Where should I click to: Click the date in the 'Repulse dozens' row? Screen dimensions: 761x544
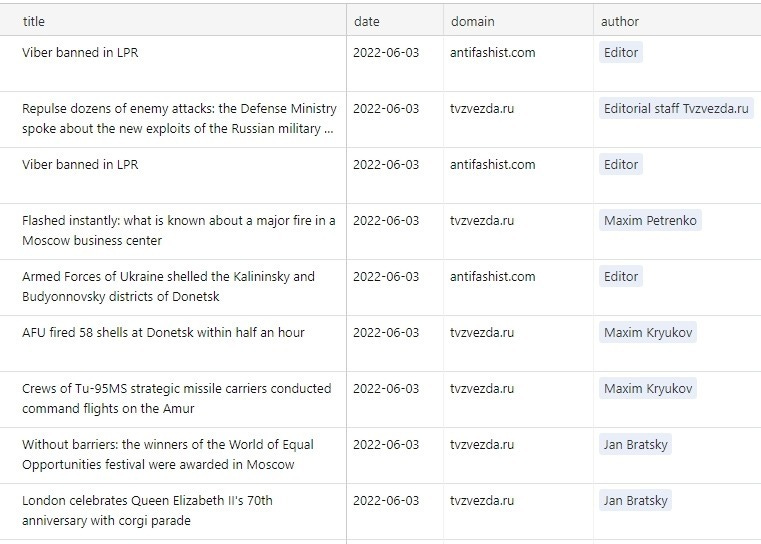pyautogui.click(x=386, y=108)
